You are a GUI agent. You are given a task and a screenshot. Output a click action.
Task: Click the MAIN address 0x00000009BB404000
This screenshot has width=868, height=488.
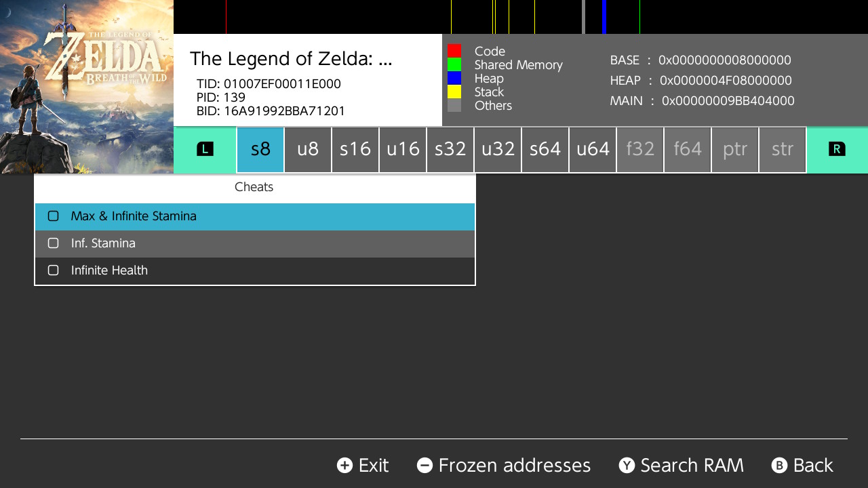728,101
